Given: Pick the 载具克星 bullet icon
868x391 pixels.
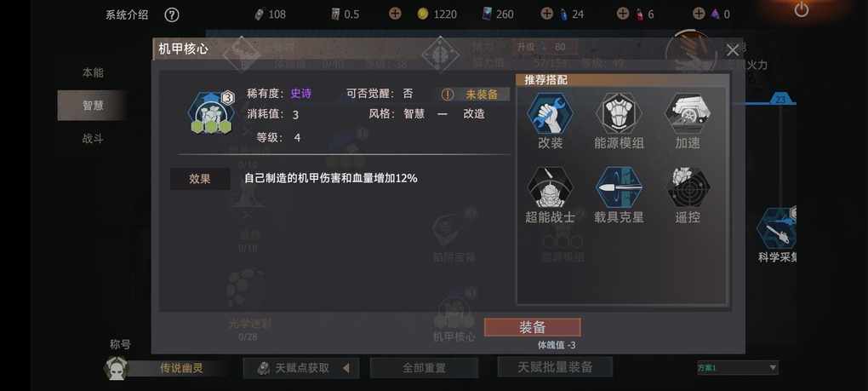Looking at the screenshot, I should click(x=619, y=187).
